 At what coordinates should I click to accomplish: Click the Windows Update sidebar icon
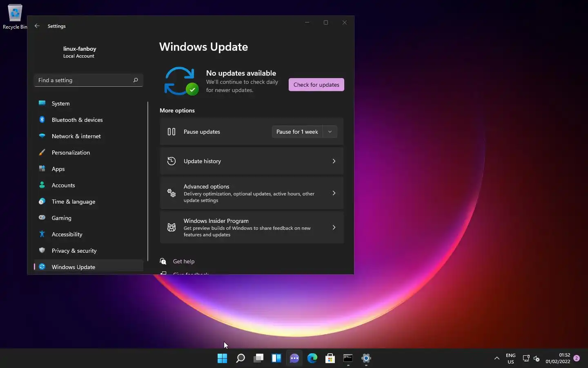coord(42,267)
